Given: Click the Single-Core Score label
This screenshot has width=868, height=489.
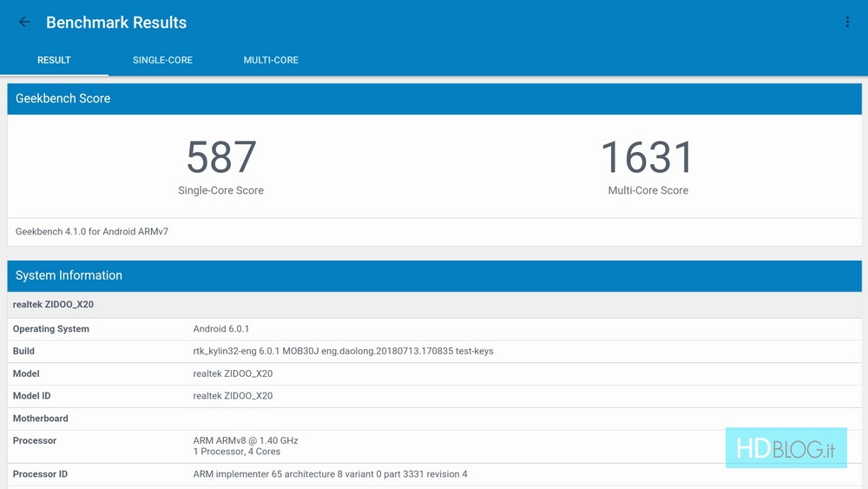Looking at the screenshot, I should point(220,190).
